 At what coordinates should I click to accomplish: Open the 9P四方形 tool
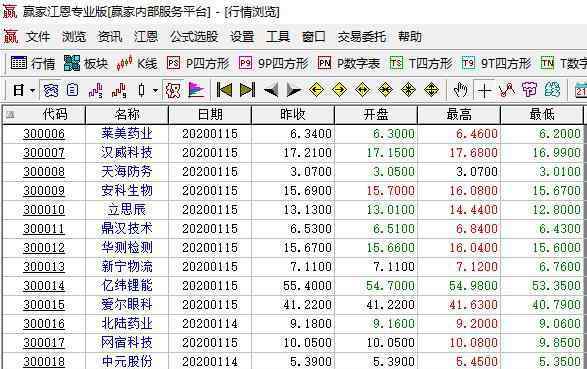(274, 63)
